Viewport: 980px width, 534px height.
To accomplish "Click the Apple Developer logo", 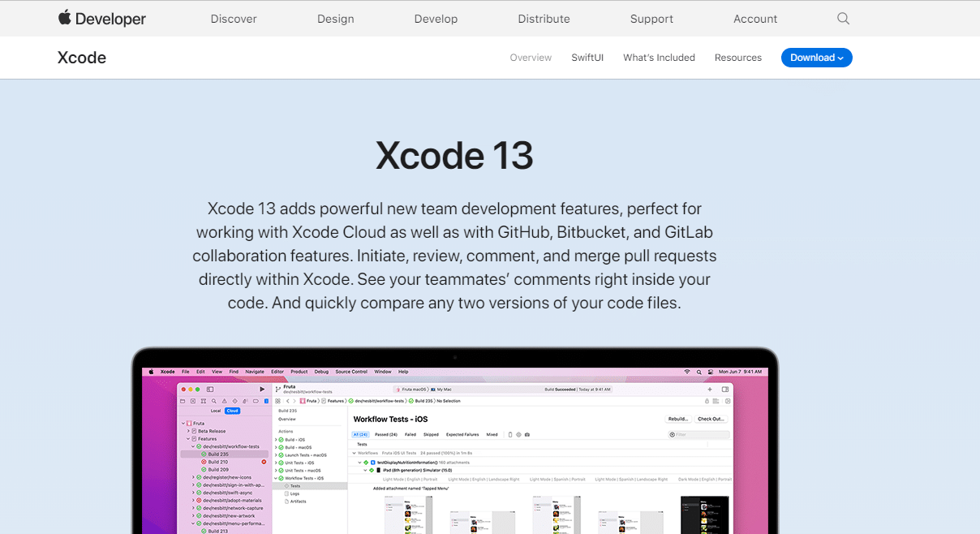I will [101, 18].
